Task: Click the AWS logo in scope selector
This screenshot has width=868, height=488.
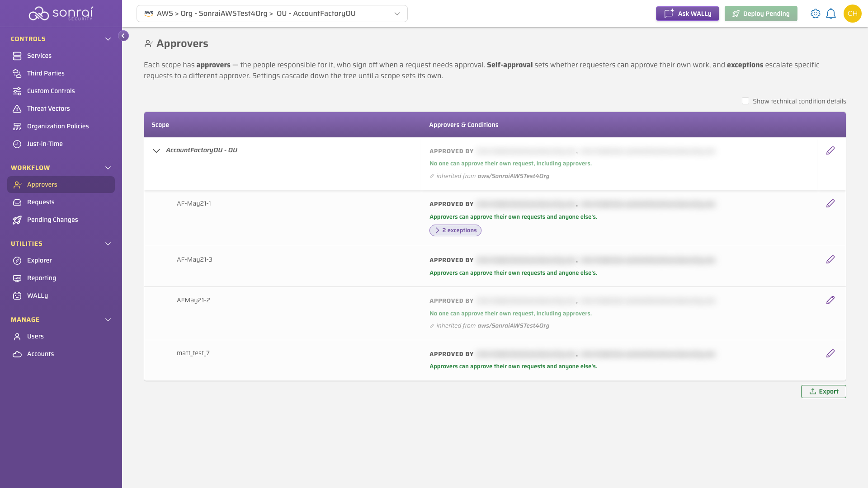Action: (x=149, y=14)
